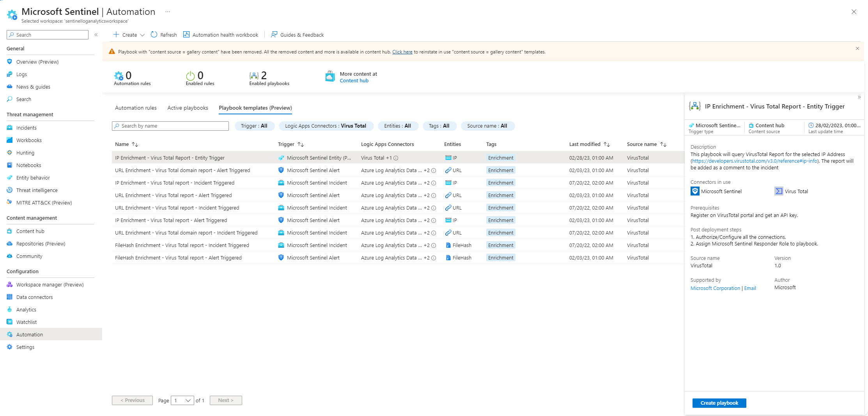Show connector info for Virus Total +1

pyautogui.click(x=396, y=158)
